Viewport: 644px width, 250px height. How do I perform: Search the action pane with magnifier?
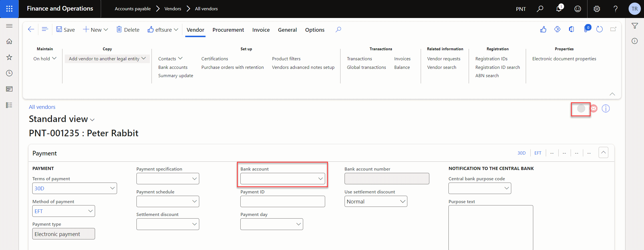pos(338,30)
